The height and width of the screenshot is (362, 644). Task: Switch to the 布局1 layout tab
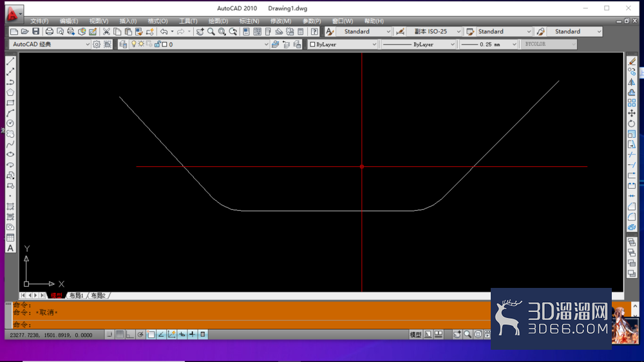(77, 296)
